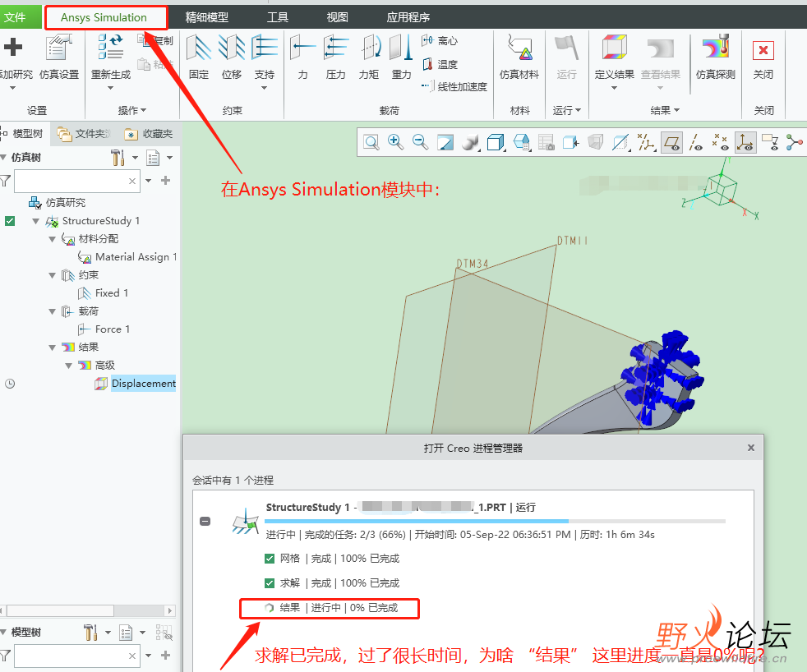This screenshot has height=672, width=807.
Task: Open the 工具 ribbon tab
Action: (278, 17)
